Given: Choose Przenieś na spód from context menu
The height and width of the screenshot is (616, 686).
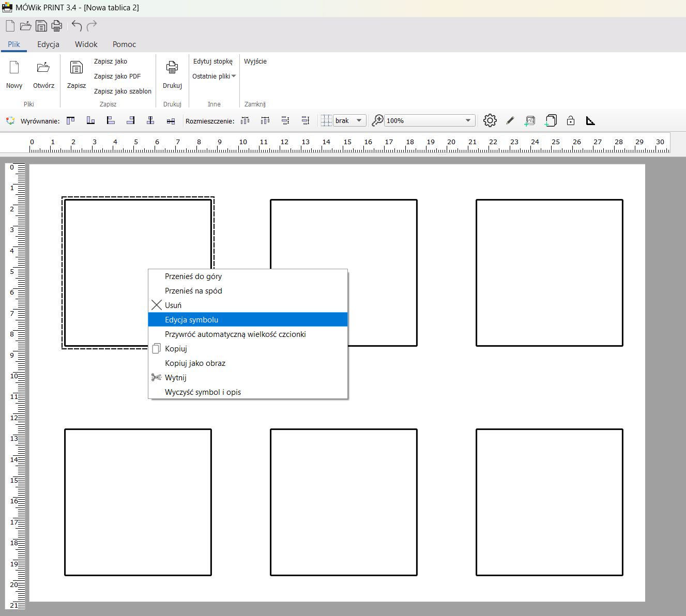Looking at the screenshot, I should (x=248, y=291).
